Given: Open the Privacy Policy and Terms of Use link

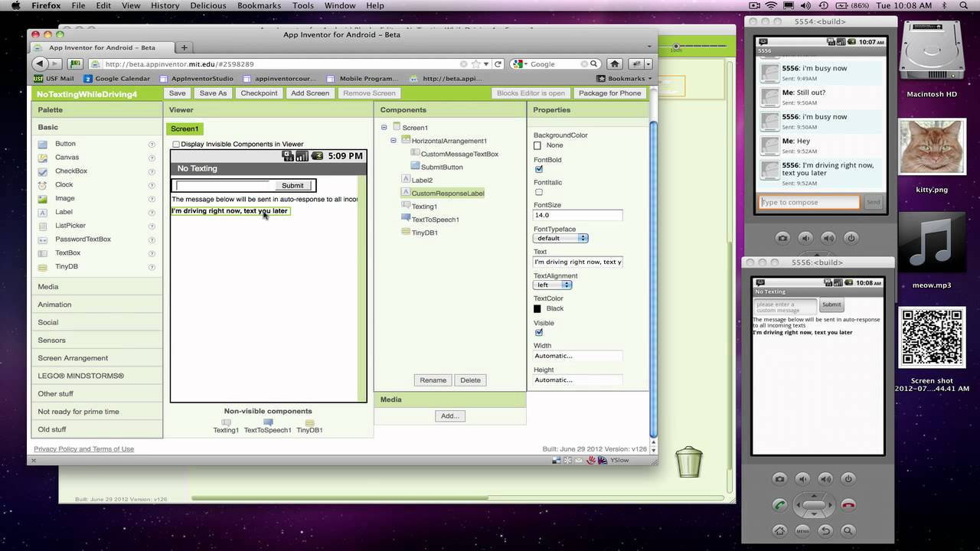Looking at the screenshot, I should coord(83,449).
